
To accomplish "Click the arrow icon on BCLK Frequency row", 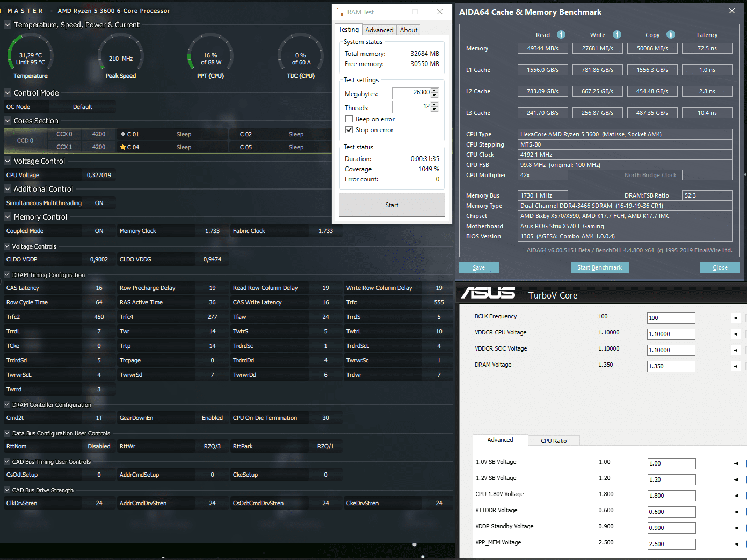I will (x=736, y=318).
